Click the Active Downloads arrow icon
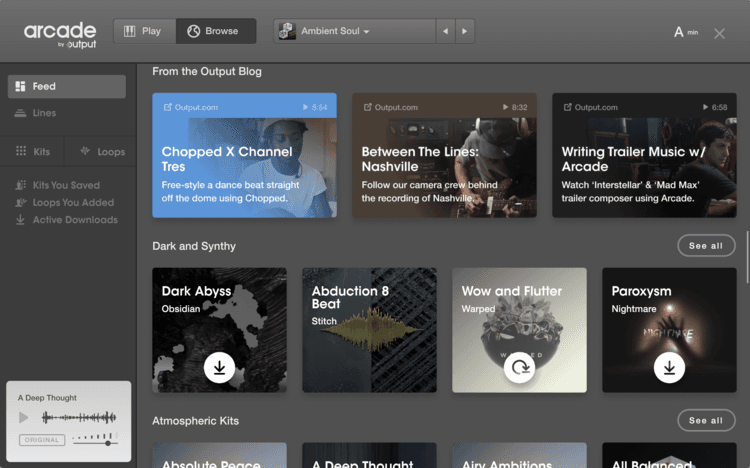 pos(20,220)
